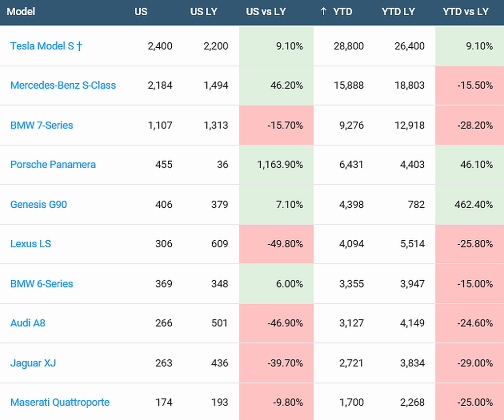This screenshot has height=420, width=504.
Task: Open the Mercedes-Benz S-Class link
Action: click(63, 85)
